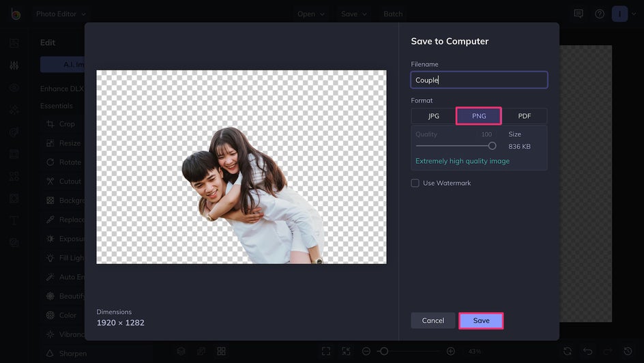This screenshot has width=644, height=363.
Task: Select the Color tool
Action: coord(61,315)
